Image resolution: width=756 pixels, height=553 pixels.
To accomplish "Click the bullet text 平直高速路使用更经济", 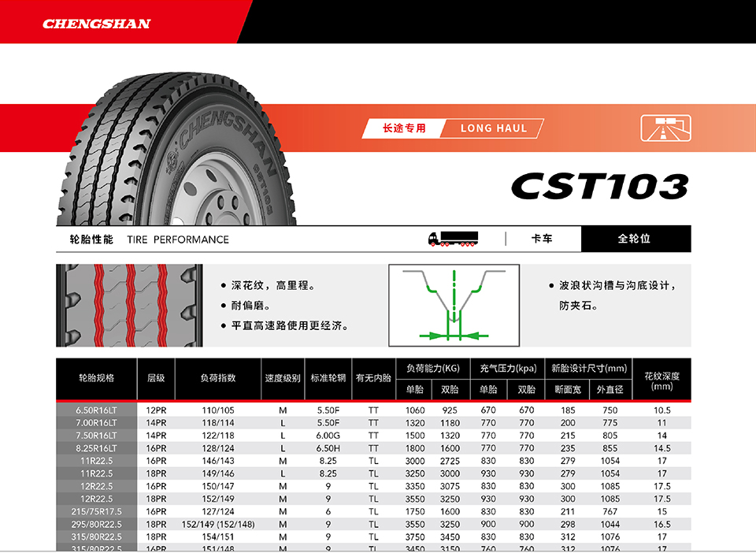I will (290, 326).
